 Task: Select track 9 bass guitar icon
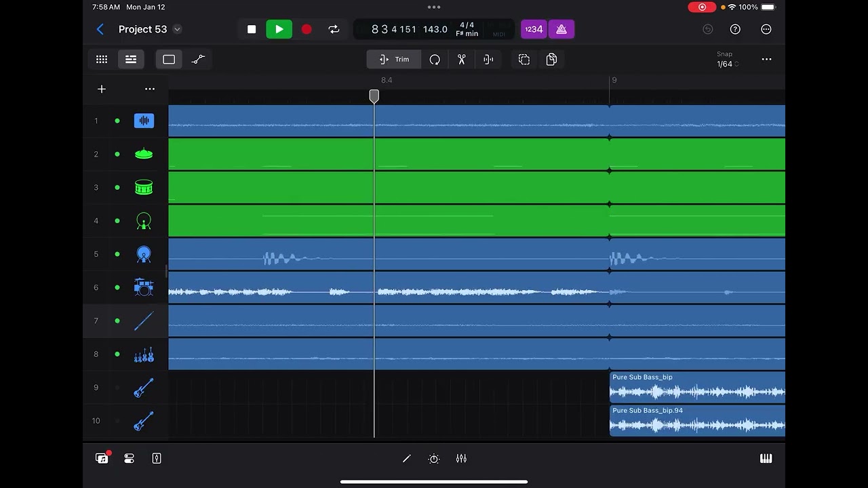144,388
